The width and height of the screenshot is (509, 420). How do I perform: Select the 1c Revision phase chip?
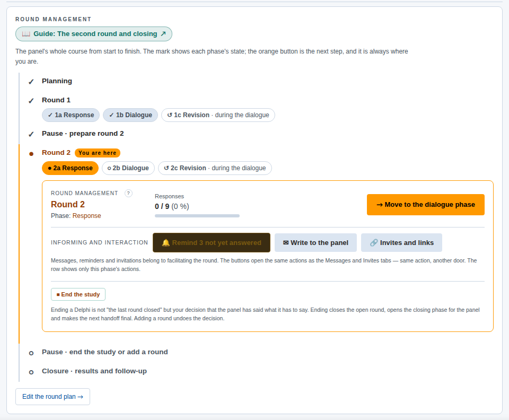[218, 115]
